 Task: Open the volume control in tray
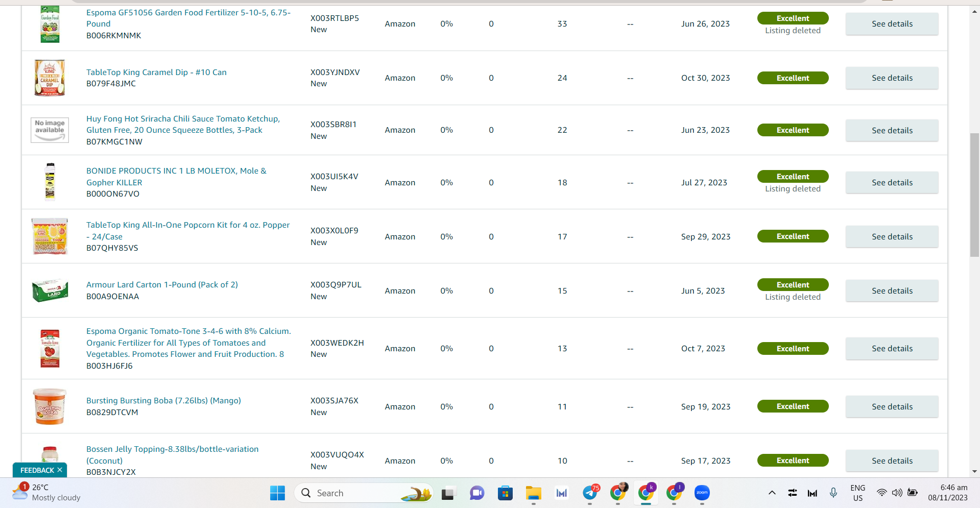pos(897,493)
